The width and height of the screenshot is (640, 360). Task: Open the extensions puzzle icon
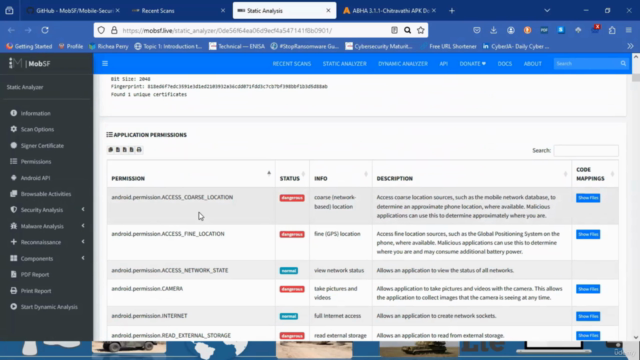pos(612,30)
